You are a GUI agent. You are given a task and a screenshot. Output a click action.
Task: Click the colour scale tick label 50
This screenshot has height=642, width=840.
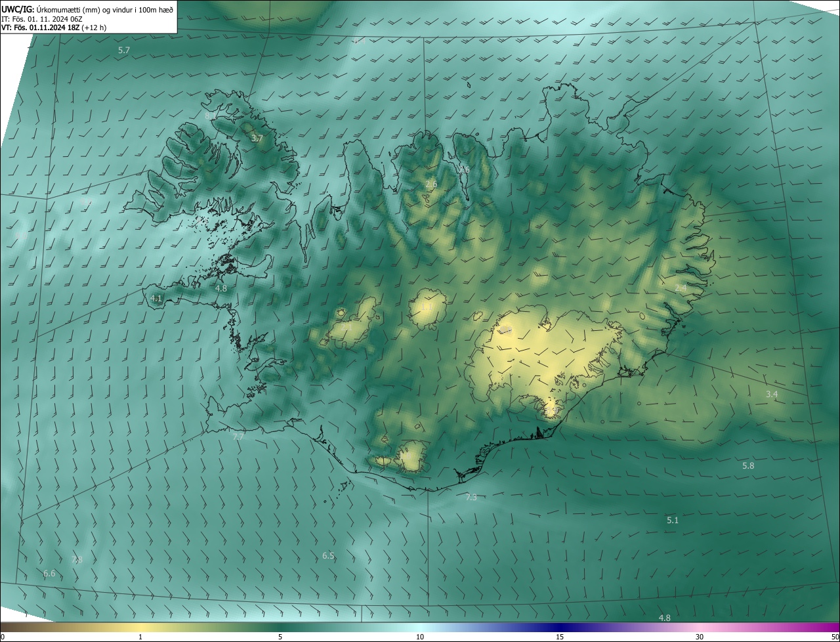[835, 637]
